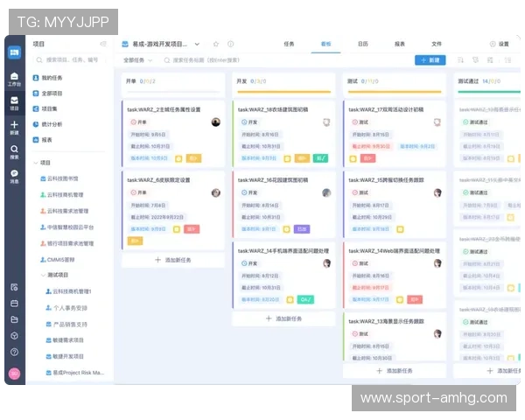
Task: Open 统计分析 in the project panel
Action: (47, 124)
